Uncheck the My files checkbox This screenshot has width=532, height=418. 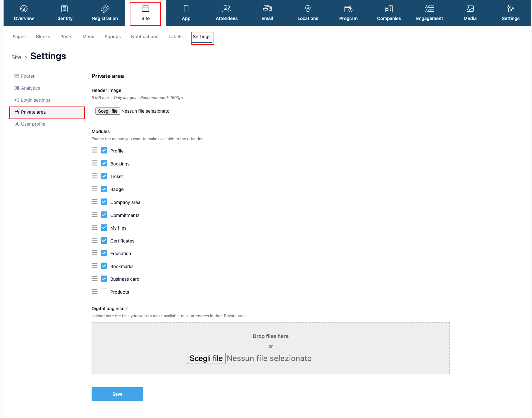point(104,228)
